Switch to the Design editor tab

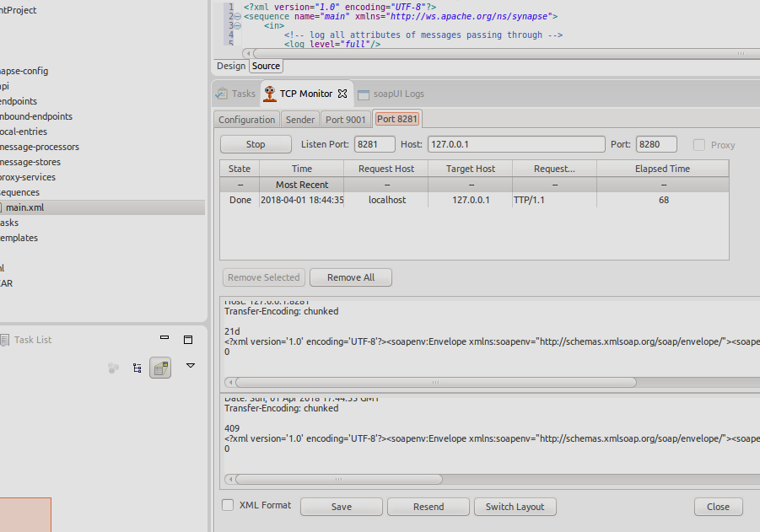point(230,66)
